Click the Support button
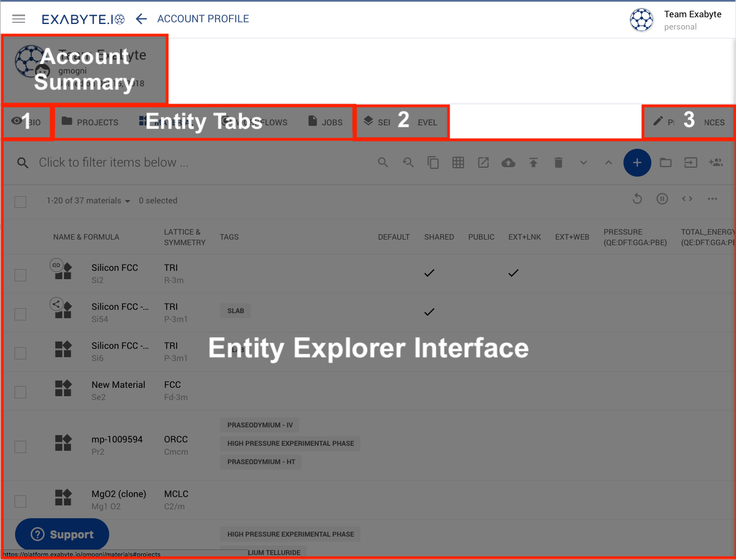736x560 pixels. point(62,534)
